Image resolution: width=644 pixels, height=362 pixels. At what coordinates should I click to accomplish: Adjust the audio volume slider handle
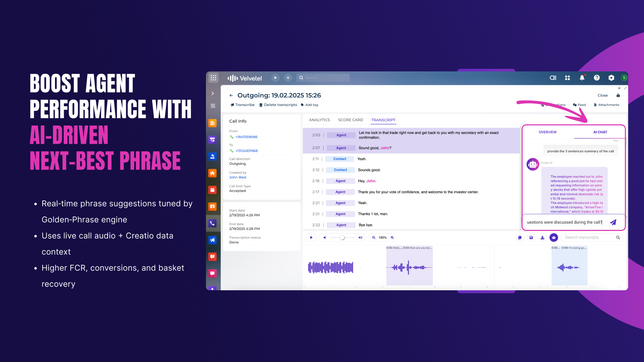tap(342, 238)
